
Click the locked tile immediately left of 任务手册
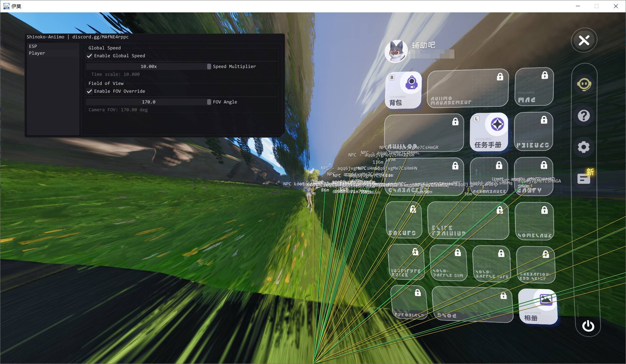coord(424,132)
